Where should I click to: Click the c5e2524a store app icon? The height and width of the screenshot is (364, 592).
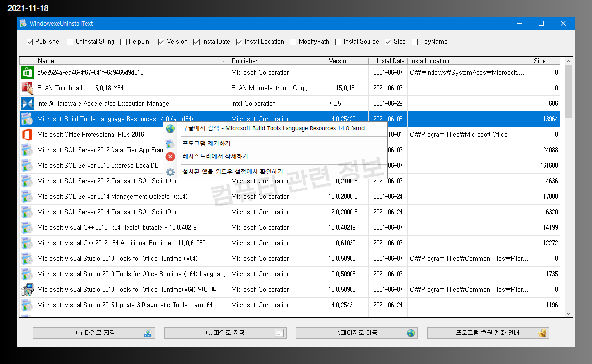27,73
